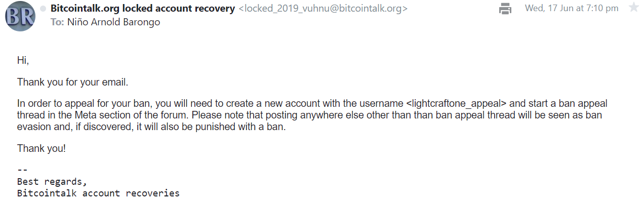This screenshot has height=203, width=644.
Task: Open the BR sender avatar
Action: point(20,17)
